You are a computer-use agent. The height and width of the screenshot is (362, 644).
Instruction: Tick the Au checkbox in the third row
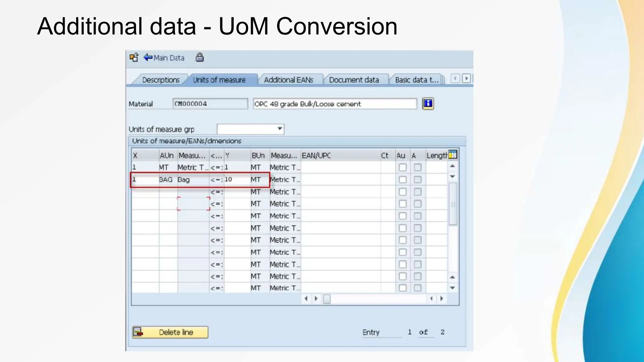(x=402, y=192)
